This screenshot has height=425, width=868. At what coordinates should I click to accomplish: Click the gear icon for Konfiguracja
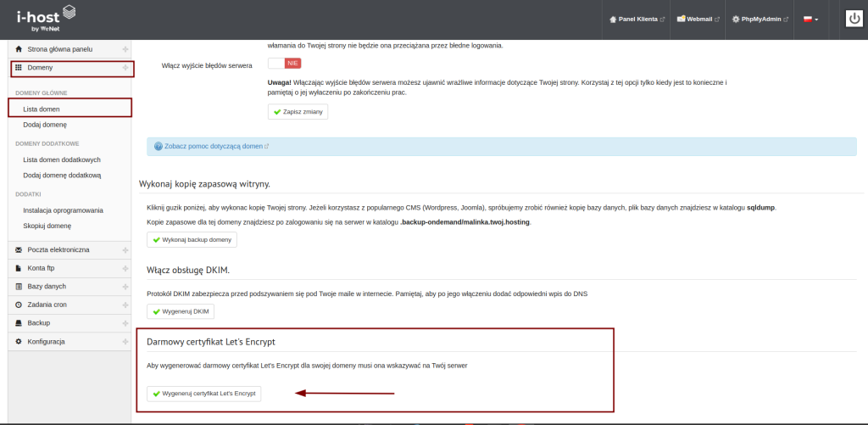tap(19, 341)
